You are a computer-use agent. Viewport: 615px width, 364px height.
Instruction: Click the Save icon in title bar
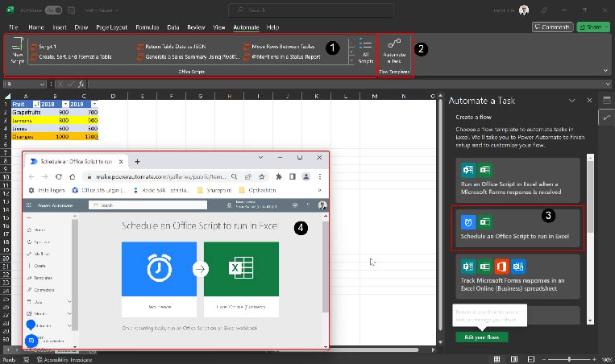(72, 10)
